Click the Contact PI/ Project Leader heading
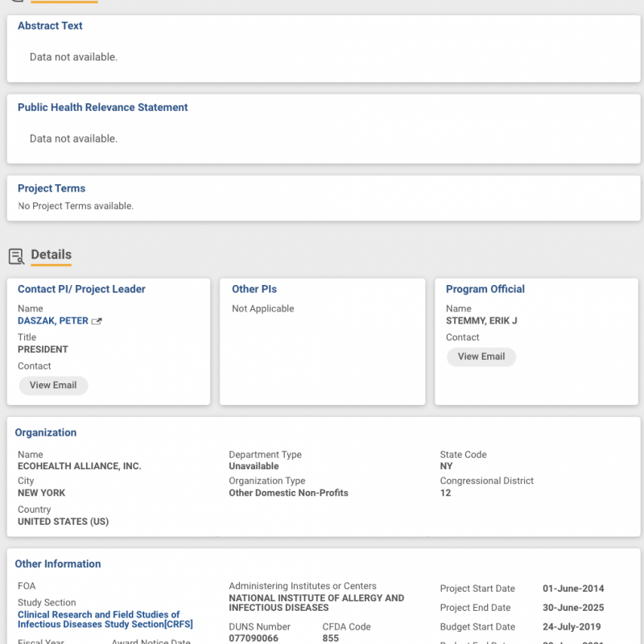 pos(81,289)
